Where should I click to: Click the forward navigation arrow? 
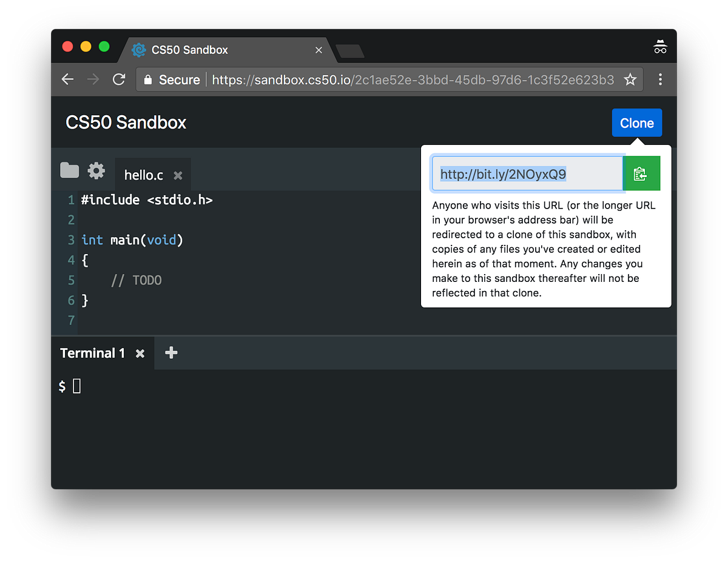point(93,79)
